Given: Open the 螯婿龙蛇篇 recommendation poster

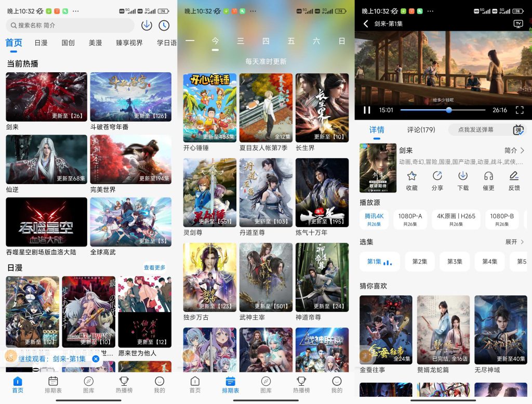Looking at the screenshot, I should [x=444, y=330].
